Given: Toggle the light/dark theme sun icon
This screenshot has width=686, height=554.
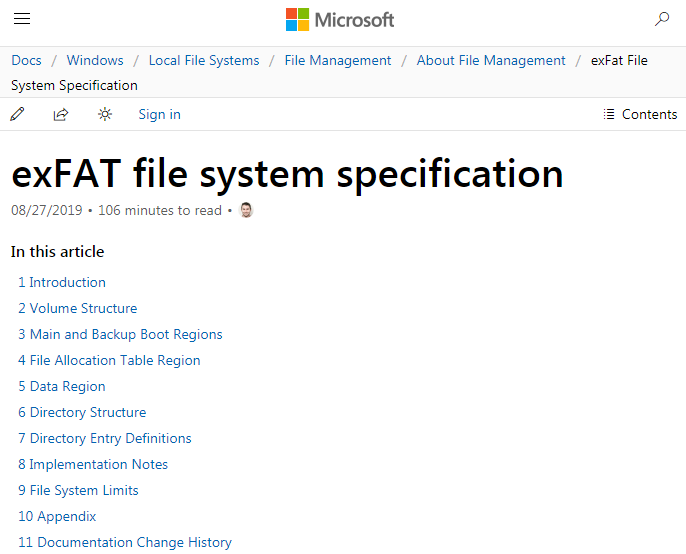Looking at the screenshot, I should (105, 114).
